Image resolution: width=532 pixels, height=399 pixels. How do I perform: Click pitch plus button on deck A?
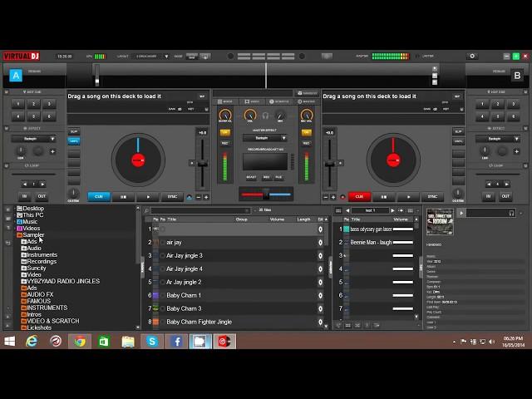click(206, 197)
